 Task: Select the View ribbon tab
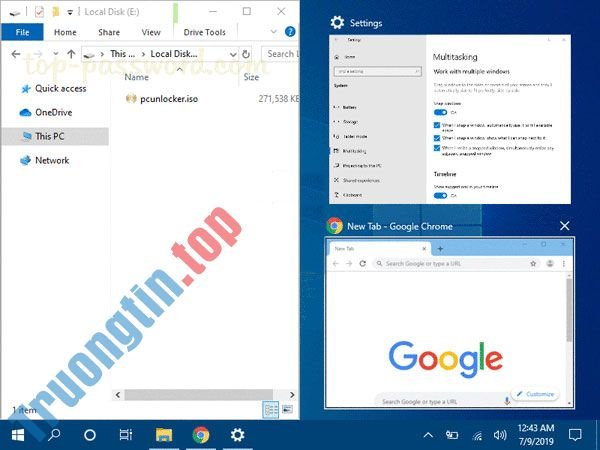[x=151, y=32]
